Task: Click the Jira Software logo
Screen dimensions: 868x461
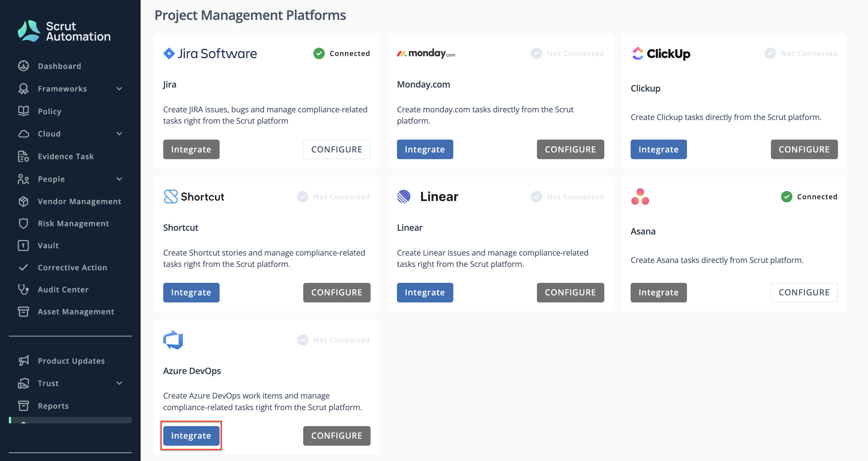Action: point(210,54)
